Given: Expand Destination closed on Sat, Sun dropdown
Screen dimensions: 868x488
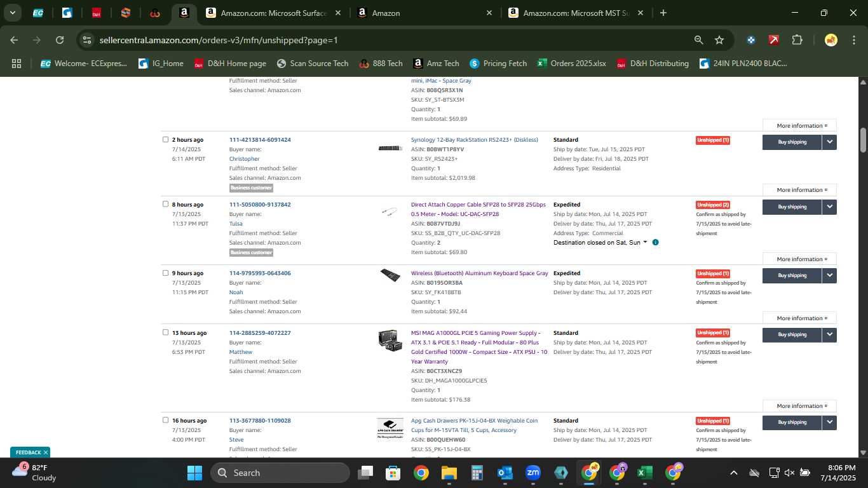Looking at the screenshot, I should (x=600, y=243).
